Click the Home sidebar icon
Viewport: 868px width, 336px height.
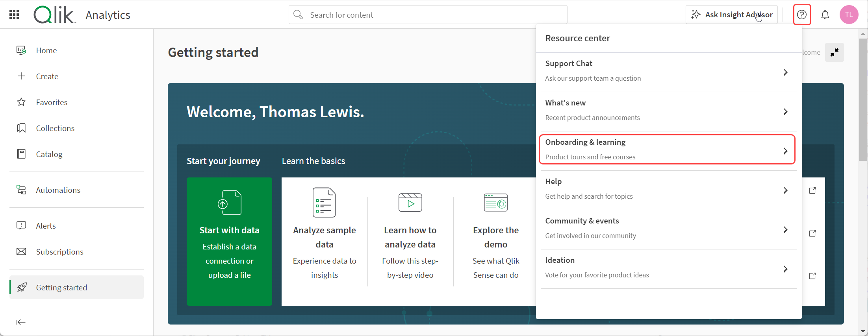(21, 50)
